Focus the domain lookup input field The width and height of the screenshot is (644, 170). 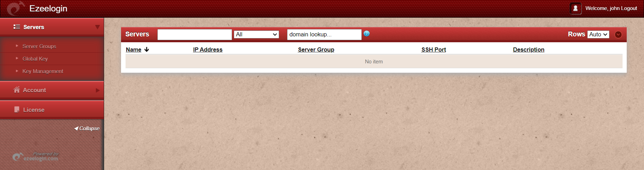(x=324, y=34)
